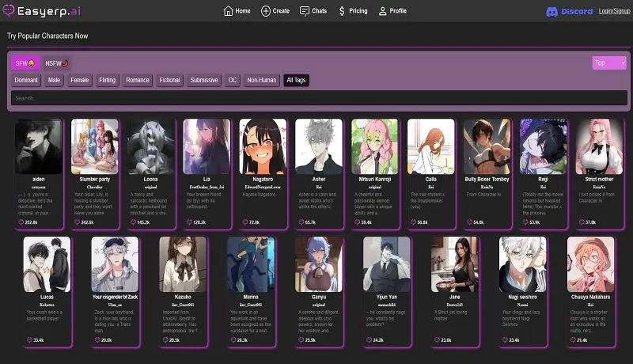This screenshot has width=633, height=364.
Task: Toggle the SFW content filter
Action: tap(26, 63)
